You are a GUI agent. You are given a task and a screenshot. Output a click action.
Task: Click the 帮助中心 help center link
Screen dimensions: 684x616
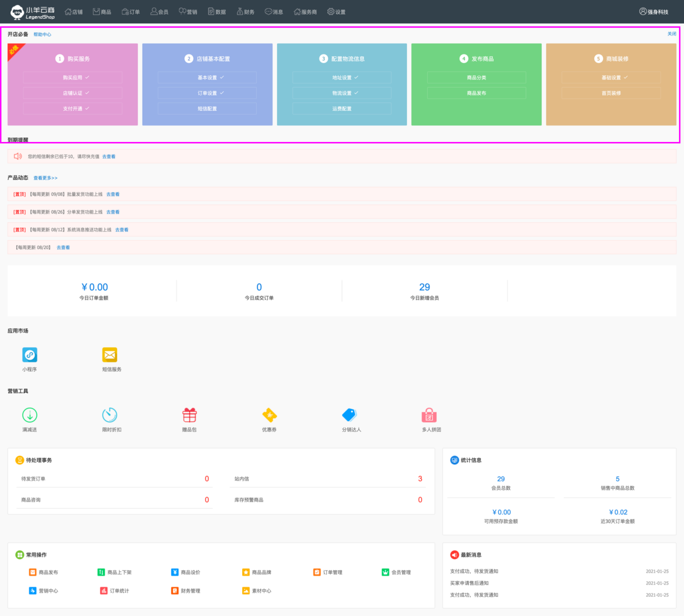(x=42, y=34)
